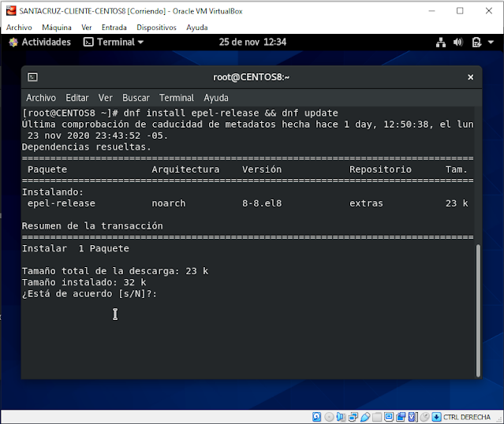Toggle the mouse integration status icon
The width and height of the screenshot is (504, 424).
[424, 417]
